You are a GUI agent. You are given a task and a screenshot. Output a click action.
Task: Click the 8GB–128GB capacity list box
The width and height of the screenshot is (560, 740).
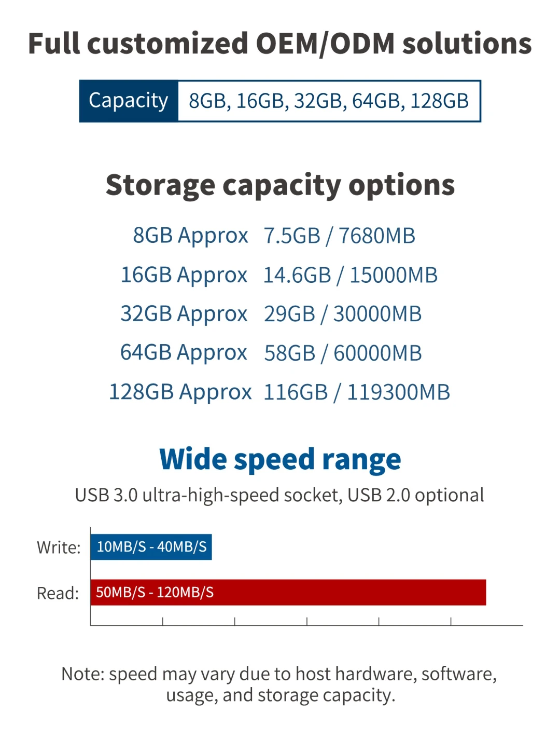point(329,101)
